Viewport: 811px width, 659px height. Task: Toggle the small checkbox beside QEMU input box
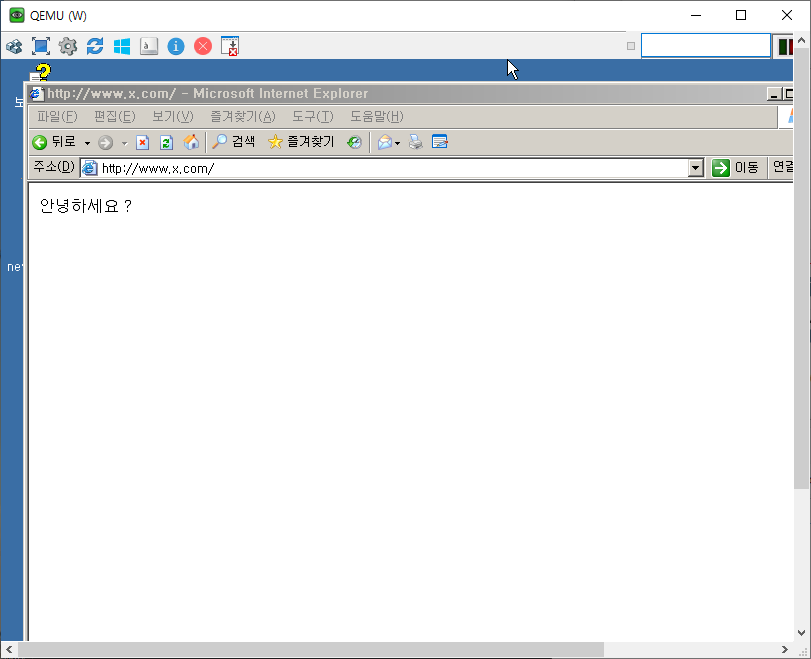pos(630,46)
